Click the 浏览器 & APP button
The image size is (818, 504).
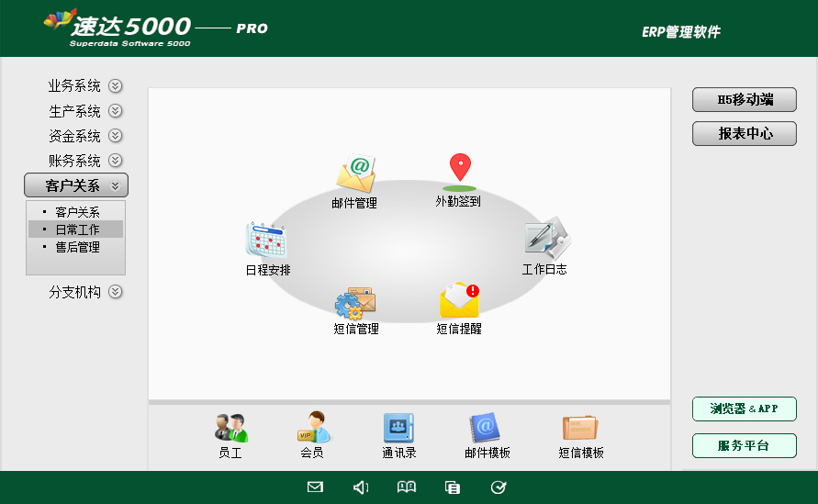745,409
